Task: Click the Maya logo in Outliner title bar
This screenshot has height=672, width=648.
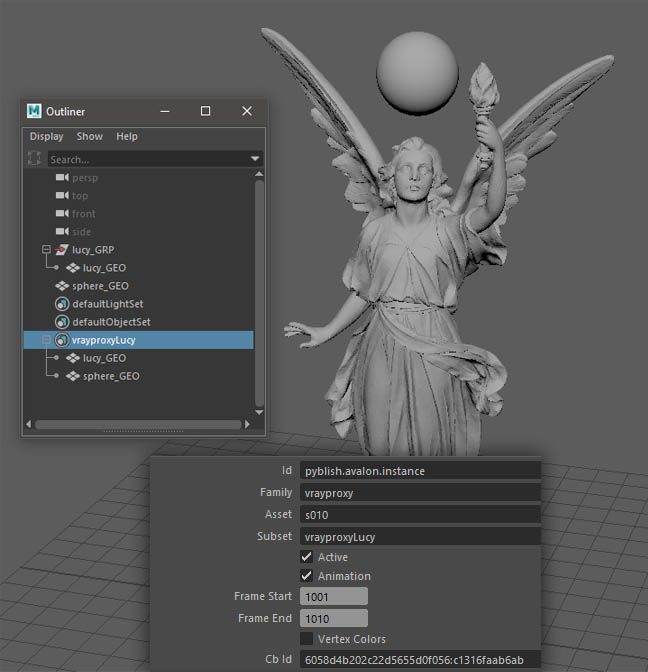Action: 34,111
